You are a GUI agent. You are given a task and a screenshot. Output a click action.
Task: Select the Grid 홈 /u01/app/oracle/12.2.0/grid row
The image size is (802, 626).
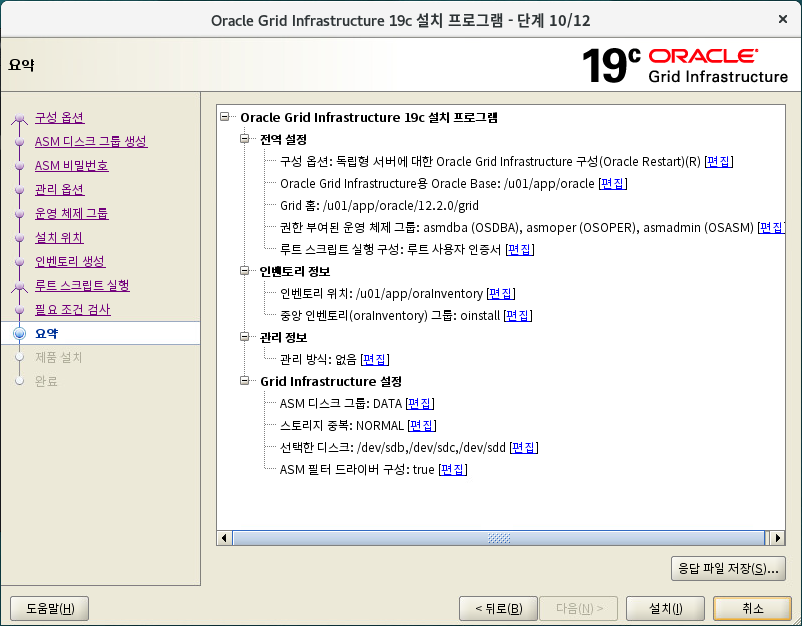click(379, 206)
